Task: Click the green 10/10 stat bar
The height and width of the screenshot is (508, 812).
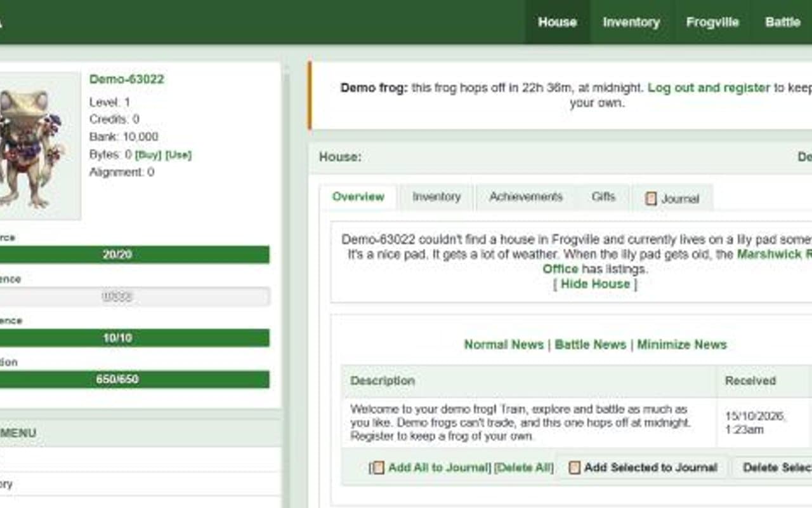Action: coord(134,338)
